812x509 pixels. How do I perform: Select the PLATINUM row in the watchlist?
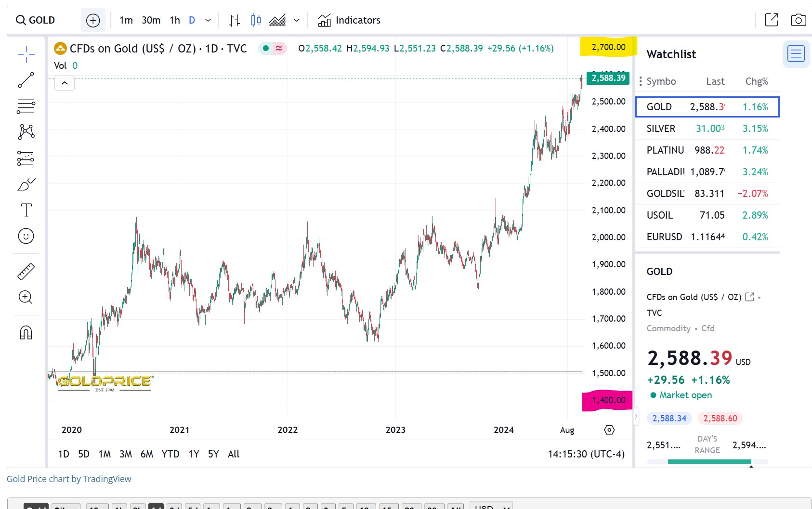707,150
